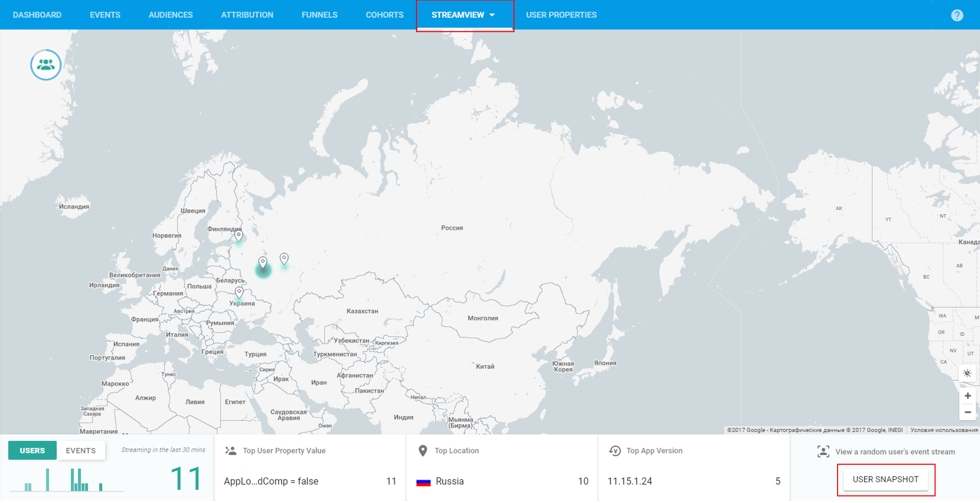Click the location marker near Moscow
The image size is (980, 503).
263,262
